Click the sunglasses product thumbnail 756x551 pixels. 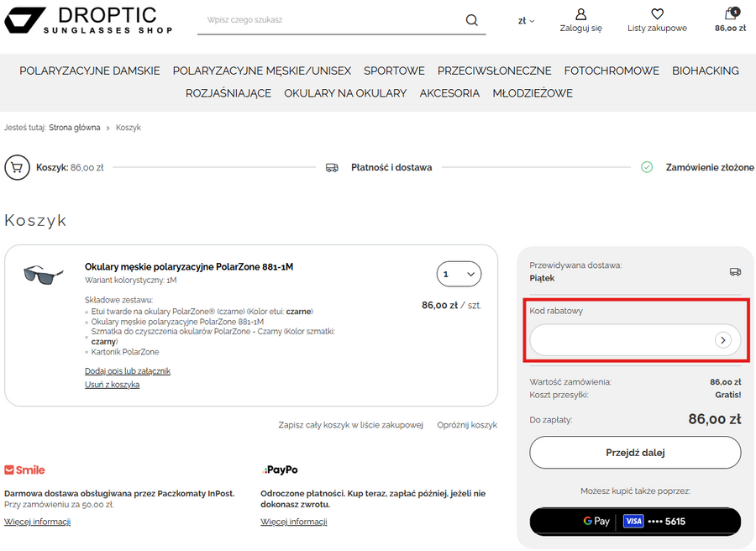point(44,274)
